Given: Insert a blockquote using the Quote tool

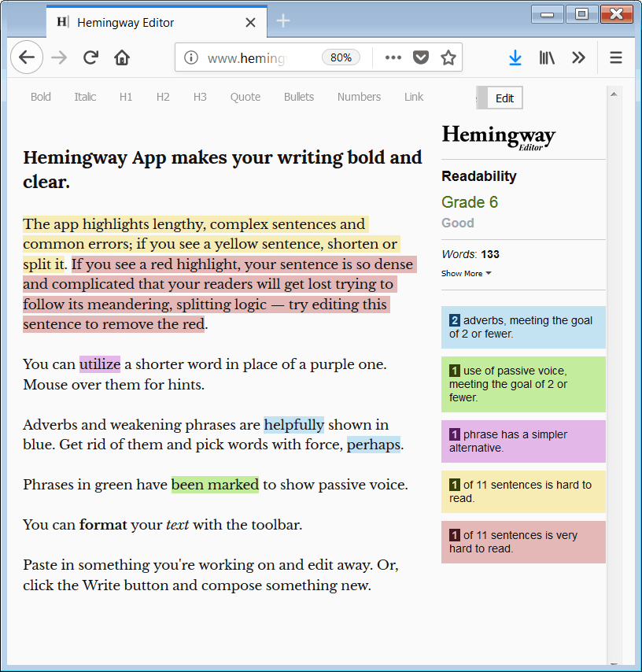Looking at the screenshot, I should click(x=245, y=96).
